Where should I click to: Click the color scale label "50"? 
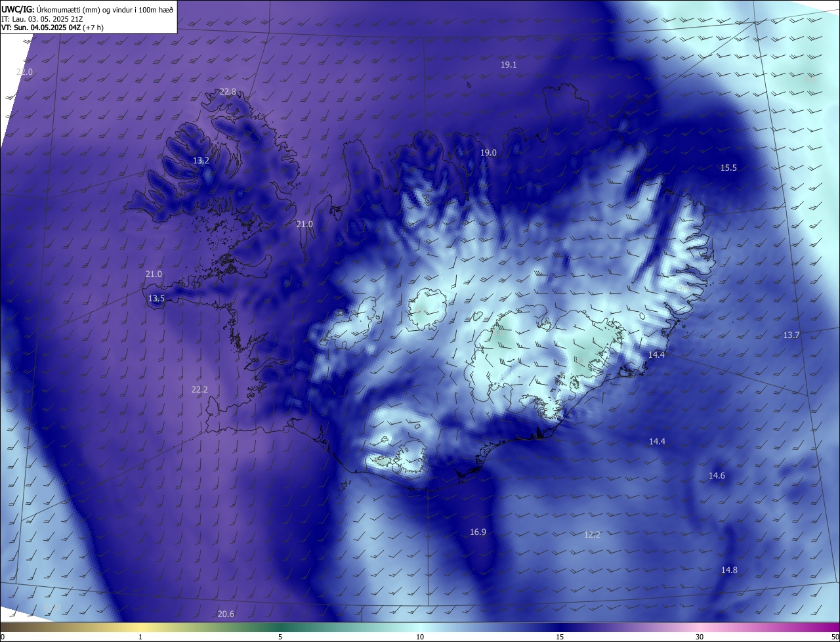(x=835, y=637)
